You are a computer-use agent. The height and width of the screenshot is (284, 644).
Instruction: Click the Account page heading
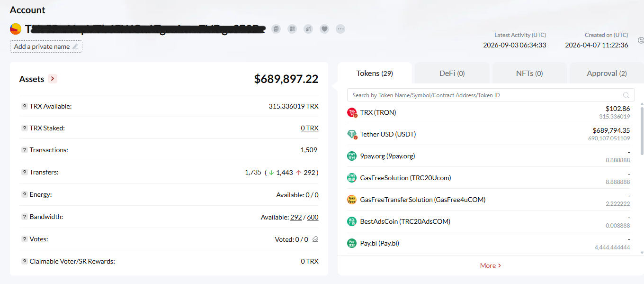tap(27, 10)
